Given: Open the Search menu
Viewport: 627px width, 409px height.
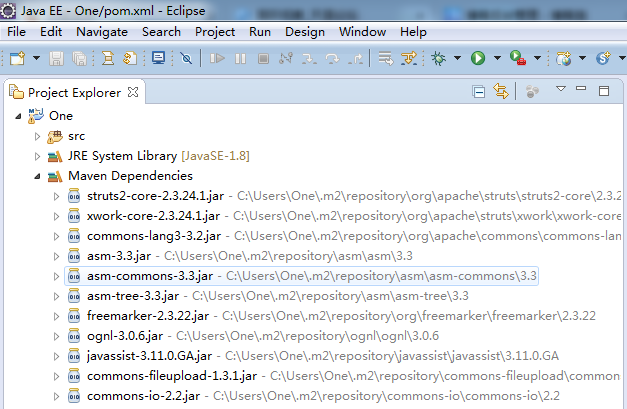Looking at the screenshot, I should coord(161,32).
